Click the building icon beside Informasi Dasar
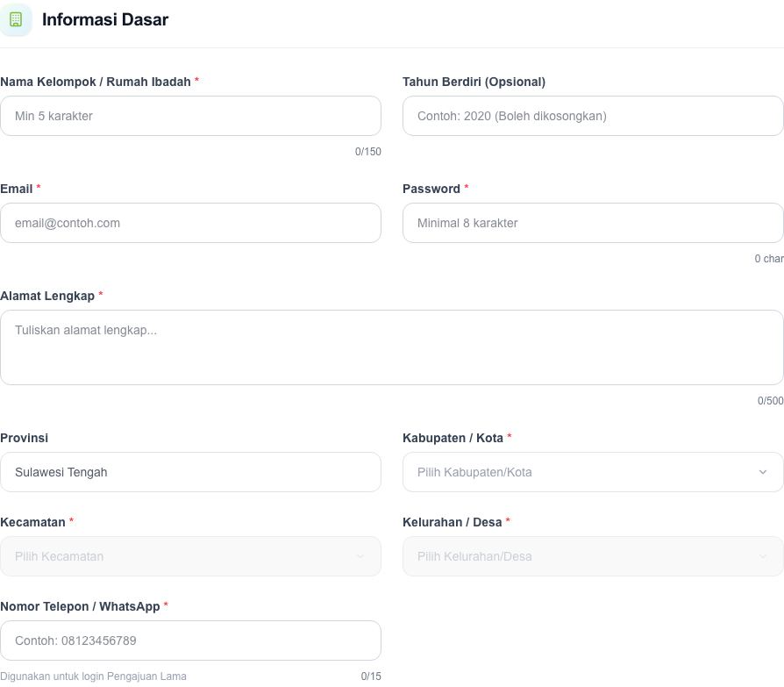 [16, 19]
